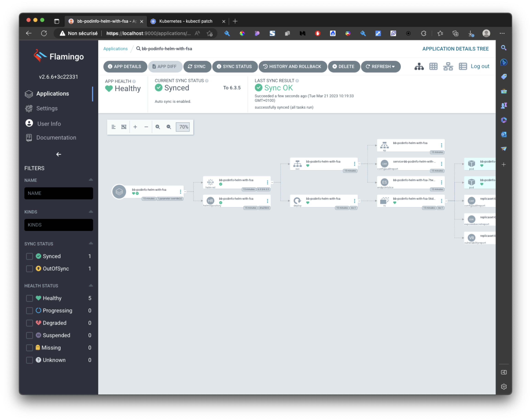Click the help icon next to APP HEALTH
The image size is (531, 420).
coord(134,81)
